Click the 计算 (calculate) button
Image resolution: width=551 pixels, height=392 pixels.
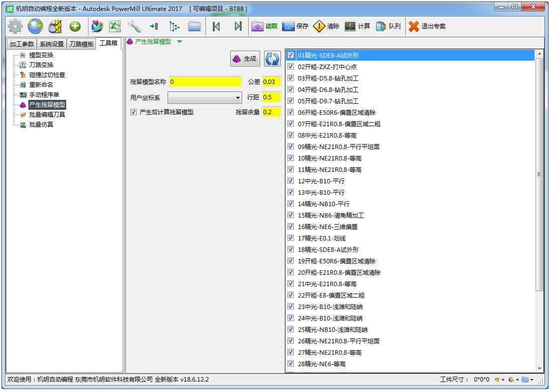357,26
